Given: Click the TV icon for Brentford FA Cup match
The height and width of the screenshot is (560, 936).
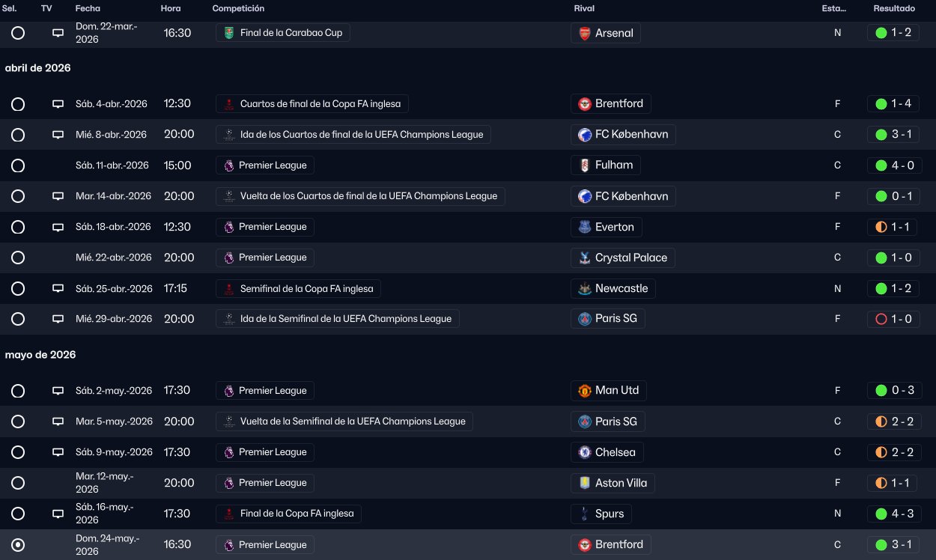Looking at the screenshot, I should [x=58, y=104].
